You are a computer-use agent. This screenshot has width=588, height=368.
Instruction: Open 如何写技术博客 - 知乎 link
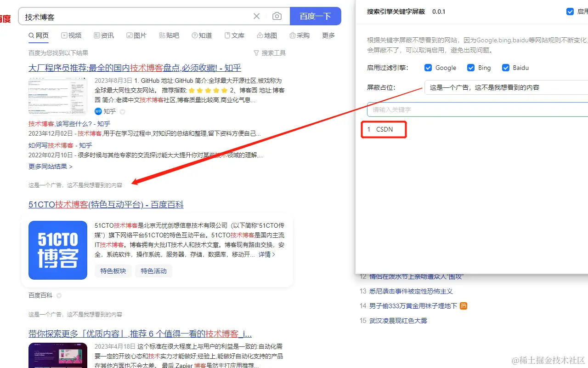(60, 145)
